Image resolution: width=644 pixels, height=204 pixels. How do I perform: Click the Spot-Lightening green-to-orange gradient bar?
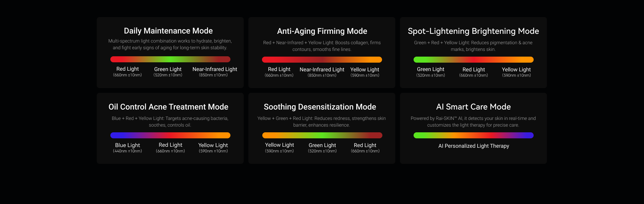(x=473, y=60)
